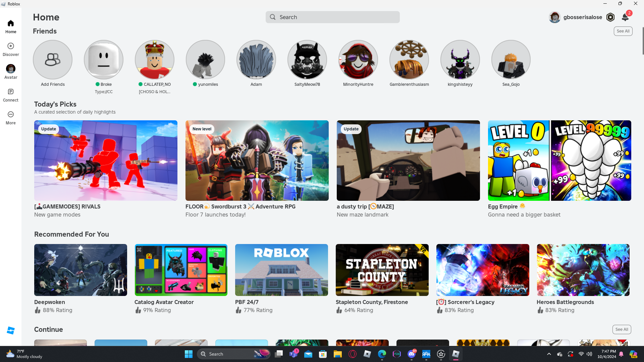This screenshot has height=362, width=644.
Task: Open the Egg Empire thumbnail
Action: pyautogui.click(x=559, y=161)
